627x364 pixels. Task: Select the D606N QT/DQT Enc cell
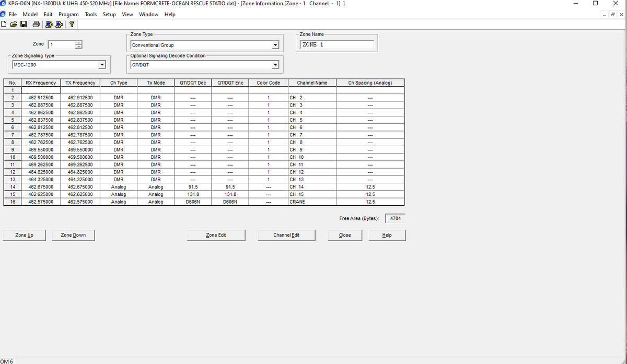(x=230, y=202)
